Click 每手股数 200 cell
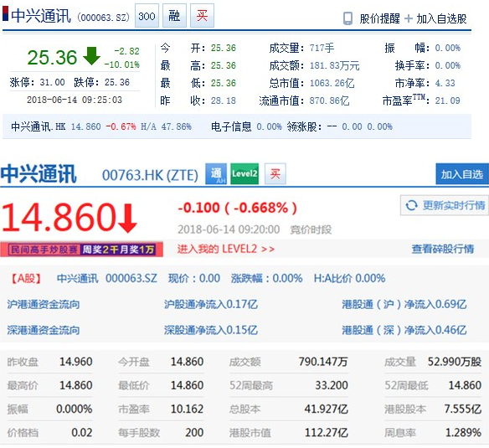489x448 pixels. [161, 433]
